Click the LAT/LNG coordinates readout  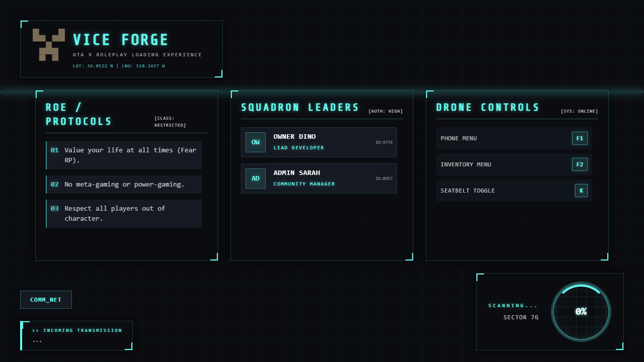(x=119, y=66)
